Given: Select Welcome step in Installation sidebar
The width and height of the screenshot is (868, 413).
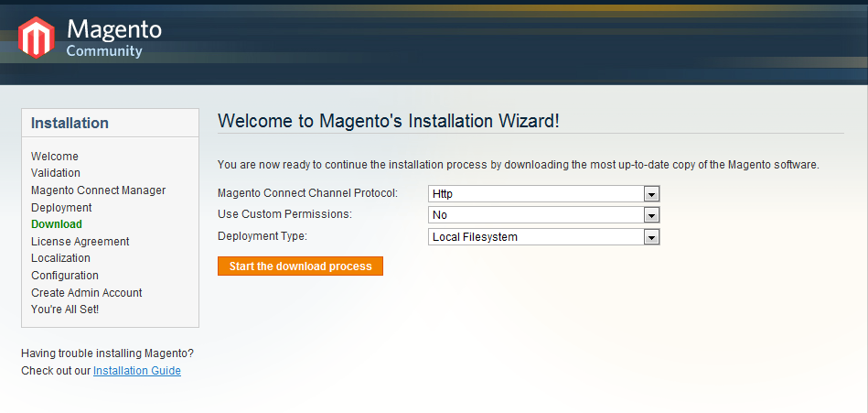Looking at the screenshot, I should point(55,157).
